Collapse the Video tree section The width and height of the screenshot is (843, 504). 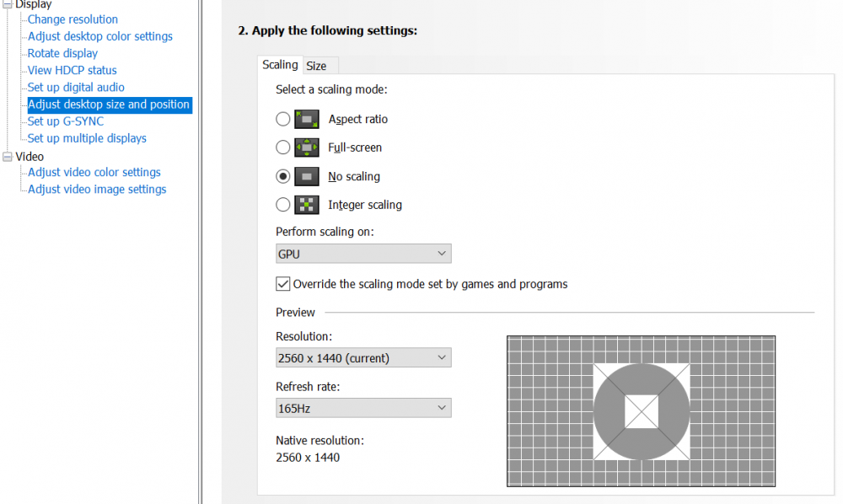tap(8, 157)
